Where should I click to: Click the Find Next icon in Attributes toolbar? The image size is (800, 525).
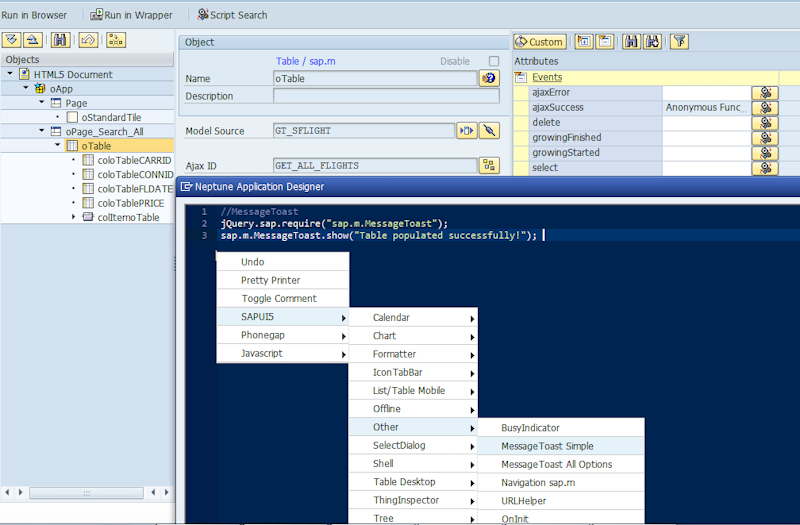653,41
